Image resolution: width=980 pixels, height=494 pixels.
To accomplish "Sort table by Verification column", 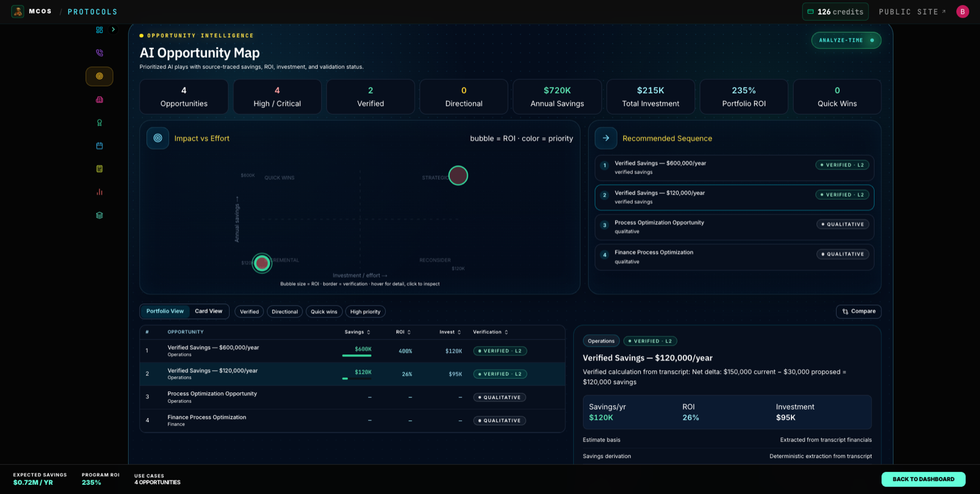I will [x=491, y=332].
